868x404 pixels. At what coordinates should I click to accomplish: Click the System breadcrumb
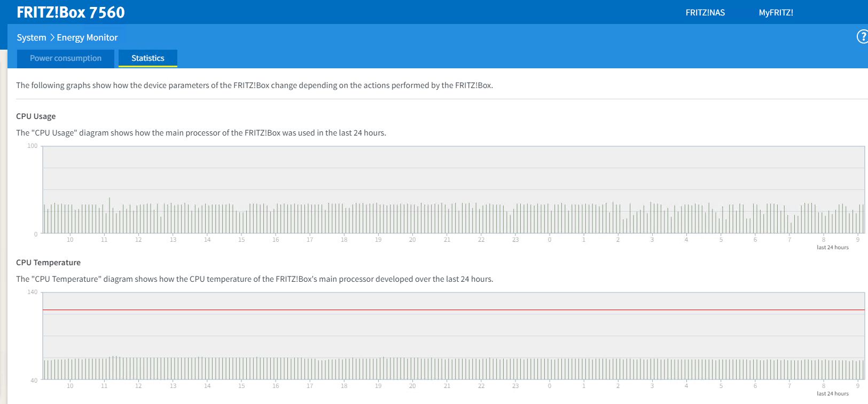click(32, 37)
